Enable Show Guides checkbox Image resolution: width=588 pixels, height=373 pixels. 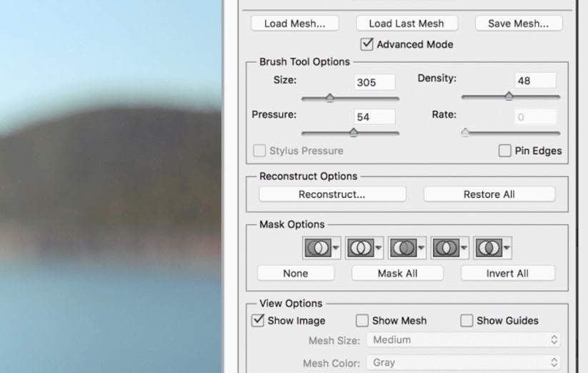(x=467, y=321)
